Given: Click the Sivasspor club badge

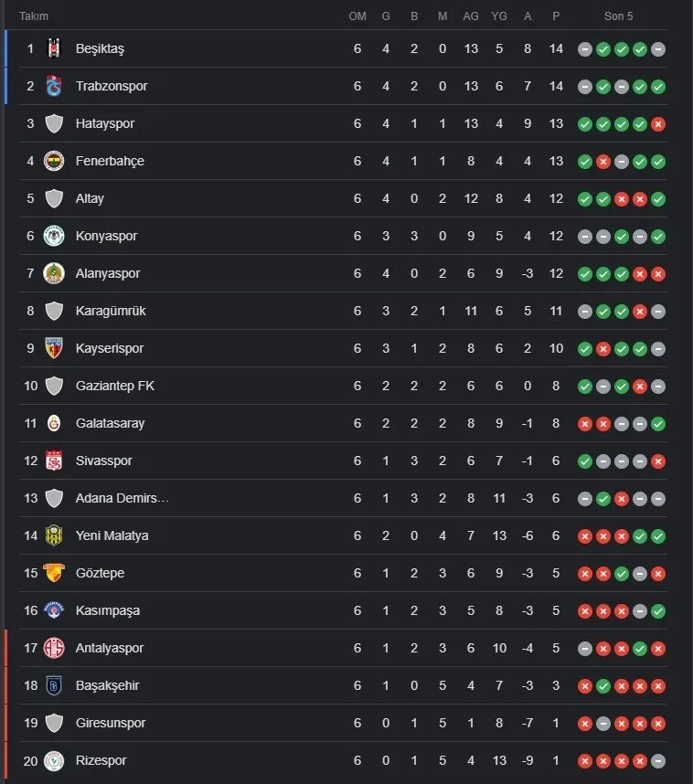Looking at the screenshot, I should [x=54, y=461].
